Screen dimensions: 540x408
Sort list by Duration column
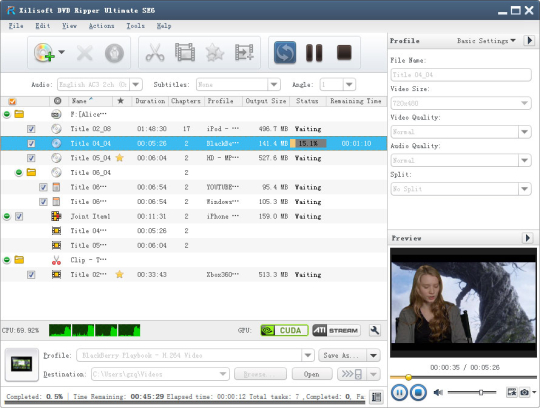(x=150, y=101)
